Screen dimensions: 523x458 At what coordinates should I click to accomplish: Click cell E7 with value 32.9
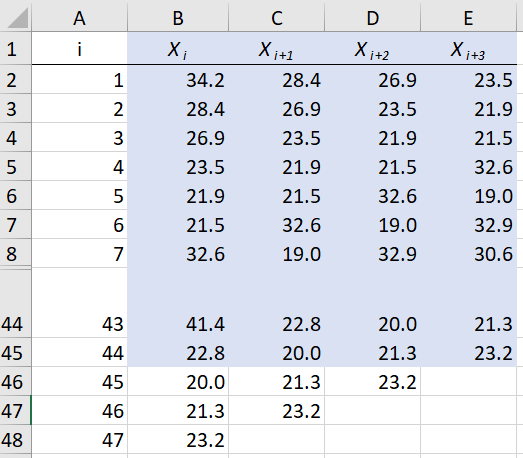(469, 224)
